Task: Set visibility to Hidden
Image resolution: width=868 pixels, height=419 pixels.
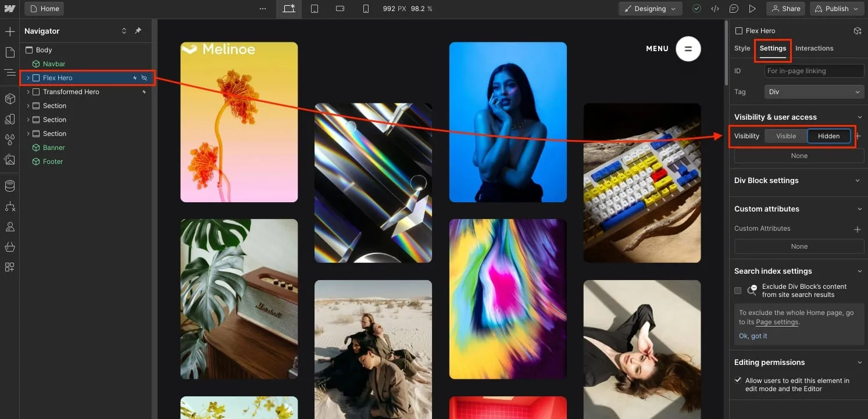Action: [828, 136]
